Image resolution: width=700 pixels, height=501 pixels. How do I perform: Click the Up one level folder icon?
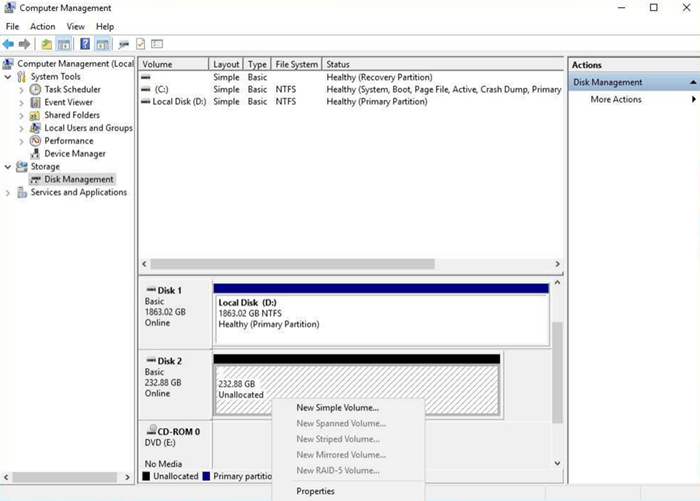coord(46,44)
